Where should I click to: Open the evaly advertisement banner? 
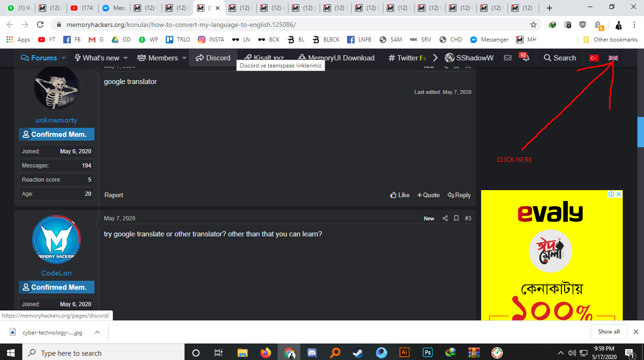coord(551,255)
